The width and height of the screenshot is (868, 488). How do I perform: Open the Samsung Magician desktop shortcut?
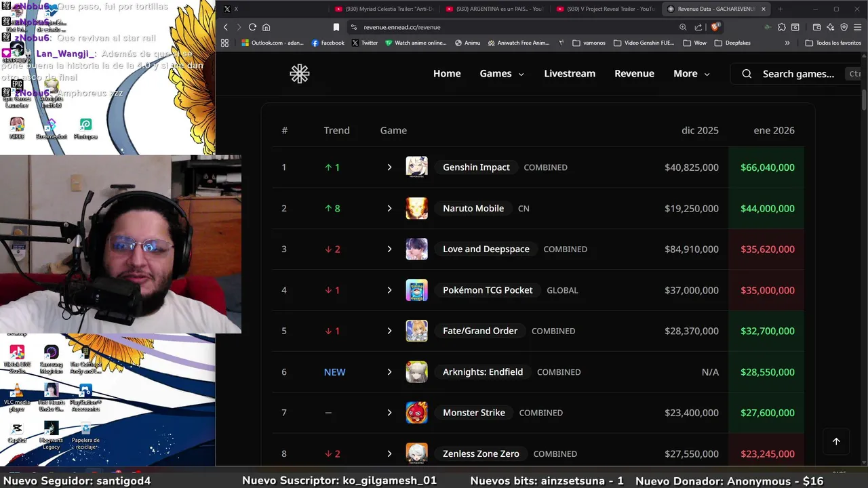[51, 359]
